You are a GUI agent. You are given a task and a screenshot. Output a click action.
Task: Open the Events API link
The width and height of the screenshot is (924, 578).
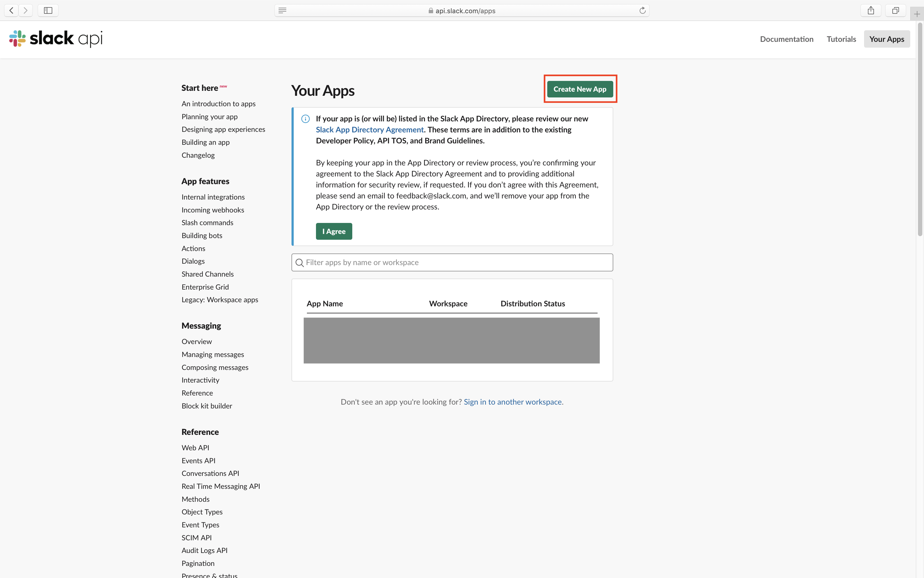click(198, 461)
